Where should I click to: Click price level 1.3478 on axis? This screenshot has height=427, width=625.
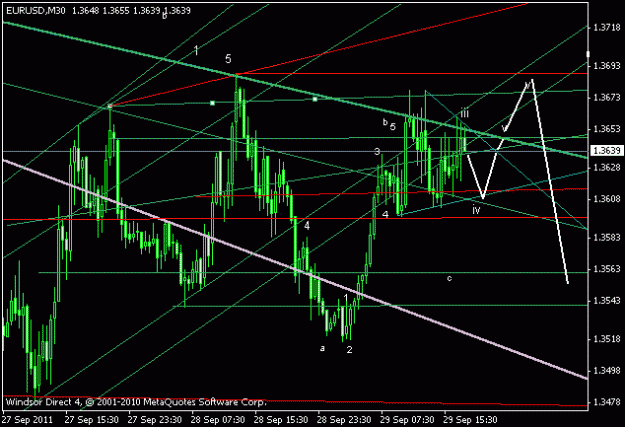click(607, 402)
